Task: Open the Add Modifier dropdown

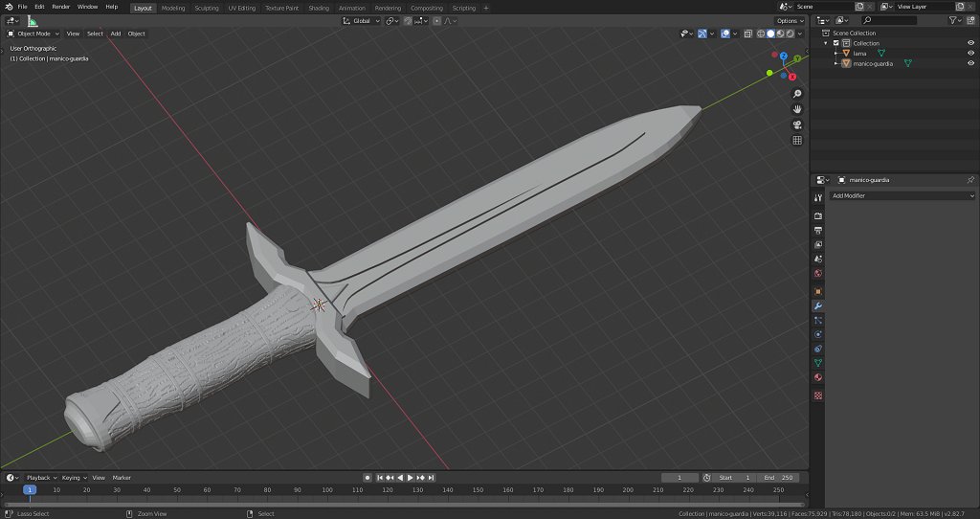Action: [902, 195]
